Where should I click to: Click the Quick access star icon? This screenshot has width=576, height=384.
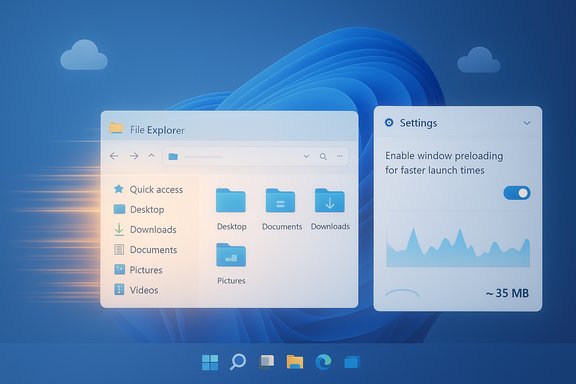[119, 189]
